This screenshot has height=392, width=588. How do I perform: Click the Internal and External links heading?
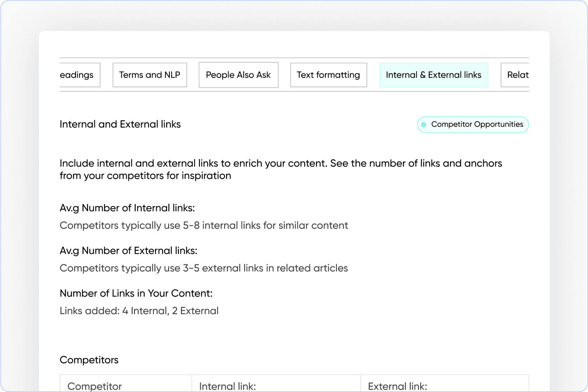point(120,124)
